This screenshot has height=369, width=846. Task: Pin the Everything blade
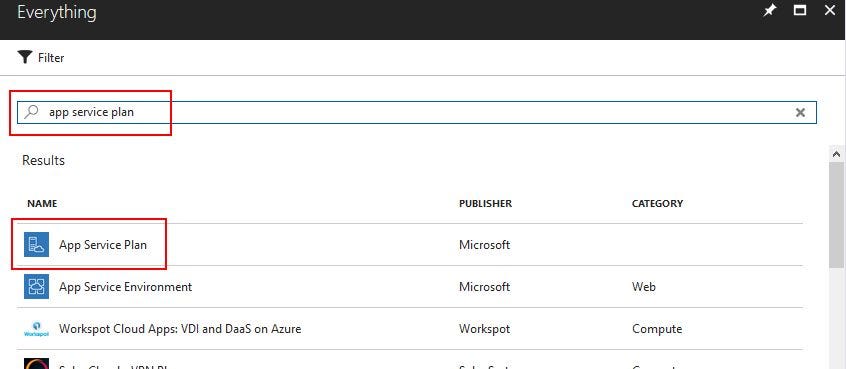(x=770, y=10)
